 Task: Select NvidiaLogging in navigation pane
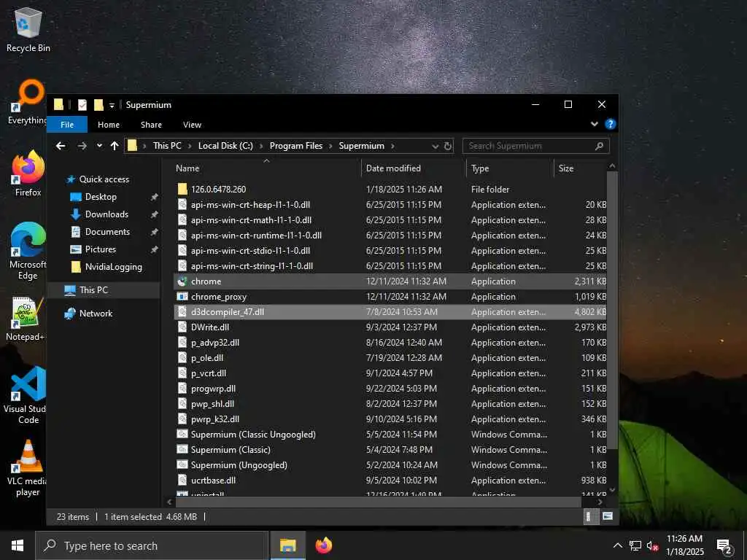pos(113,267)
